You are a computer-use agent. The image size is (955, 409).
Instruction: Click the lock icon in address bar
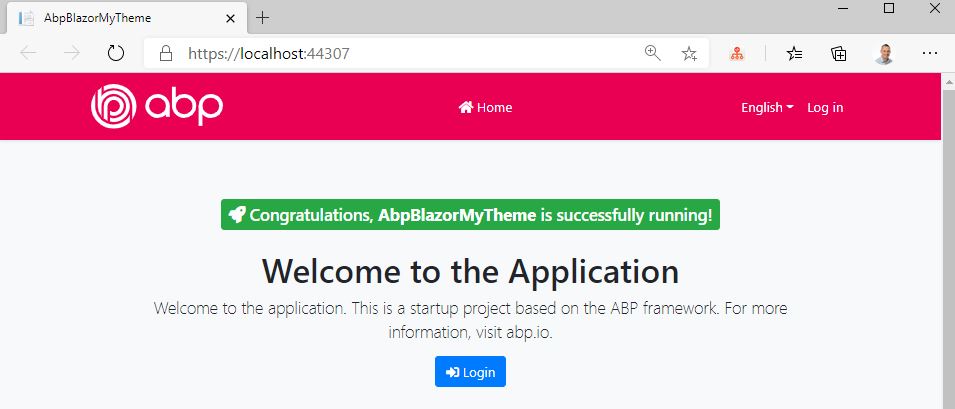[166, 54]
